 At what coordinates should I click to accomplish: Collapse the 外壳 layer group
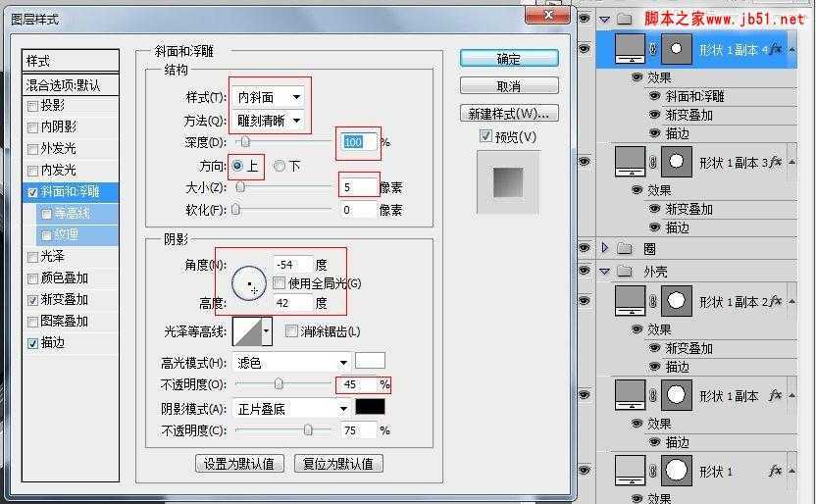click(605, 271)
